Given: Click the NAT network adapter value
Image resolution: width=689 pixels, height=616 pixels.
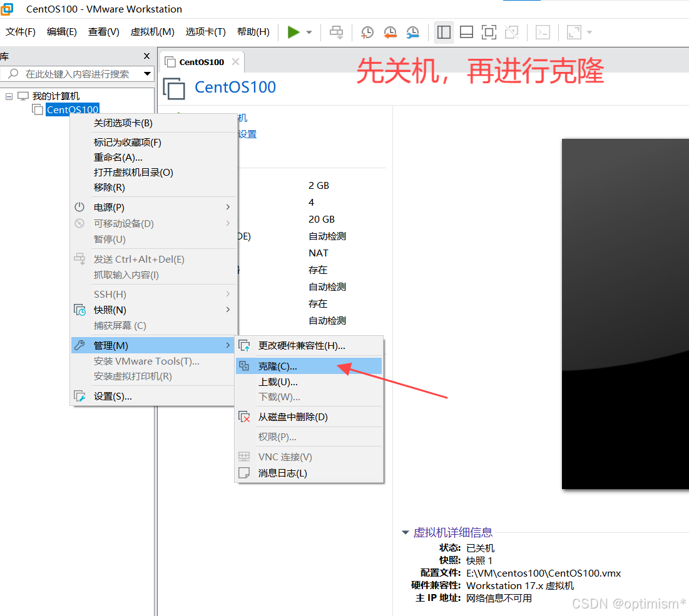Looking at the screenshot, I should coord(319,253).
